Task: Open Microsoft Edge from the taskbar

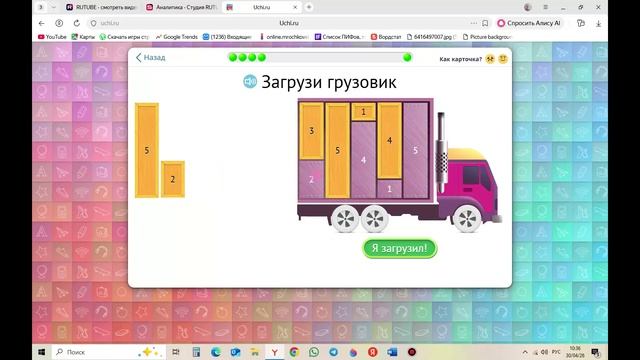Action: [216, 352]
